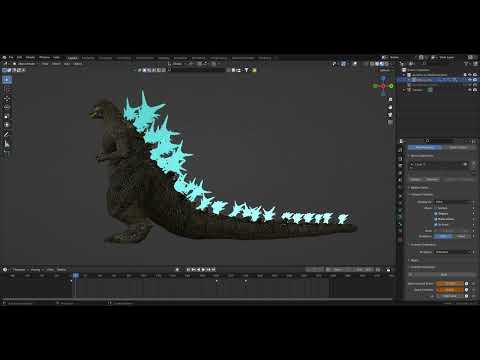
Task: Open the timeline Playback menu
Action: [x=19, y=269]
